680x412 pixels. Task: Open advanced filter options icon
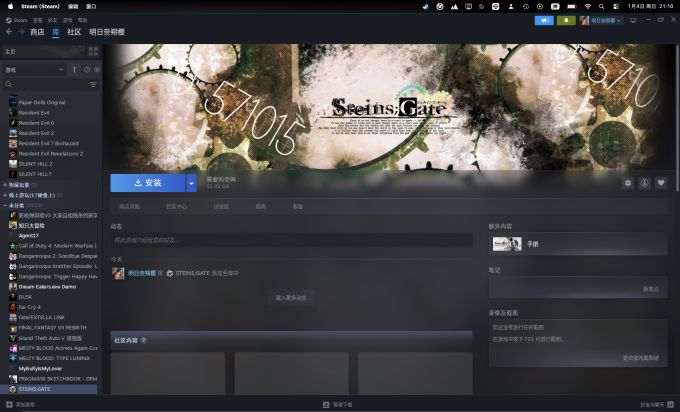(x=93, y=84)
